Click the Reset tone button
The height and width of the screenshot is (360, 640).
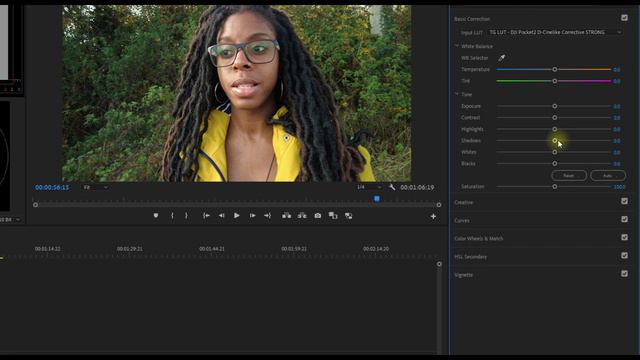point(569,176)
